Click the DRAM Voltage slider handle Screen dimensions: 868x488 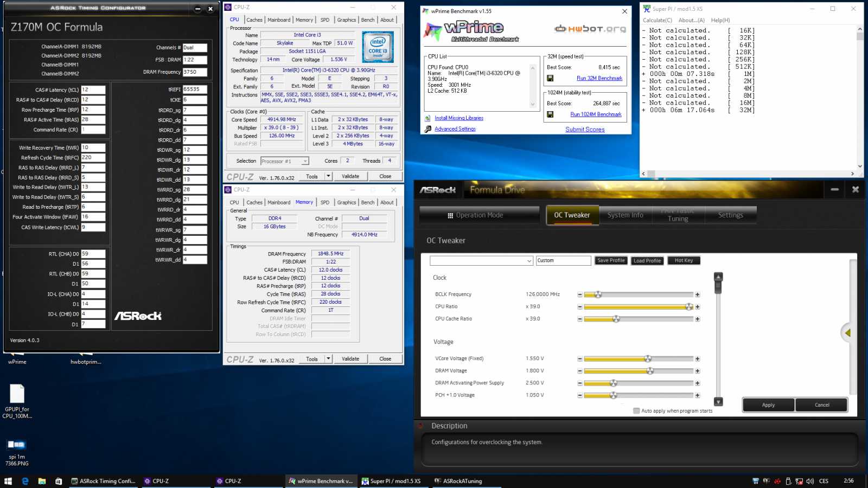click(650, 371)
